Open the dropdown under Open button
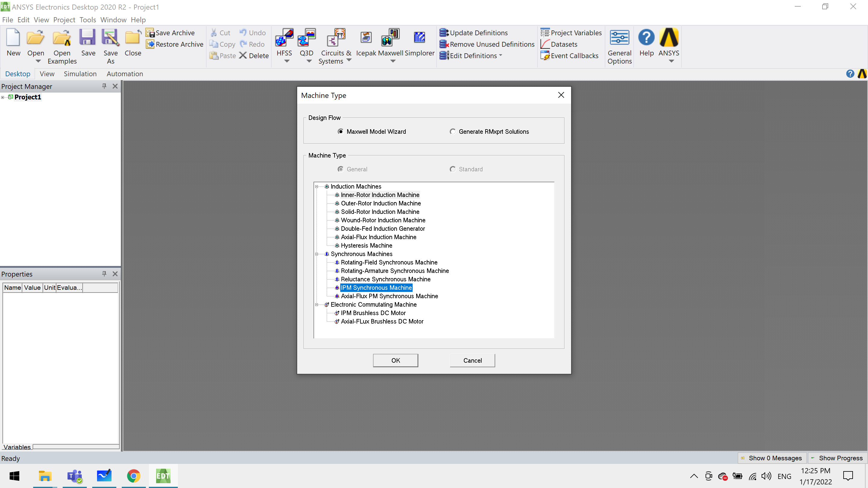 click(38, 61)
